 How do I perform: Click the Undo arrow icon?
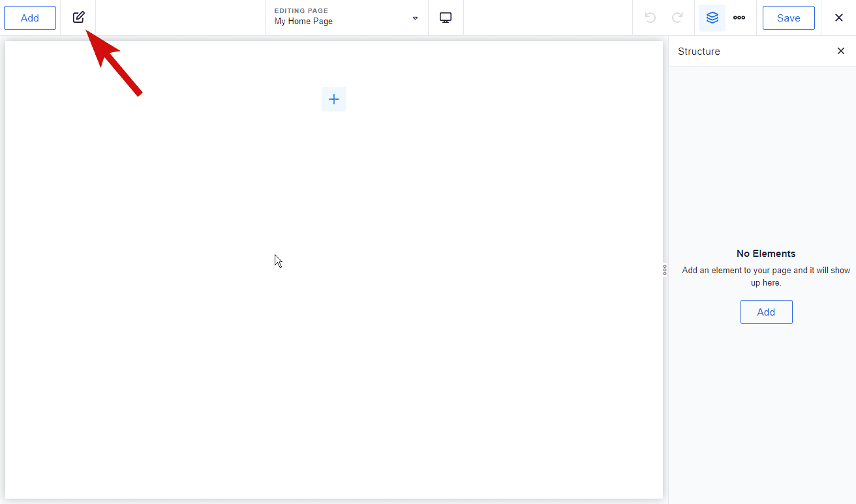(x=650, y=18)
